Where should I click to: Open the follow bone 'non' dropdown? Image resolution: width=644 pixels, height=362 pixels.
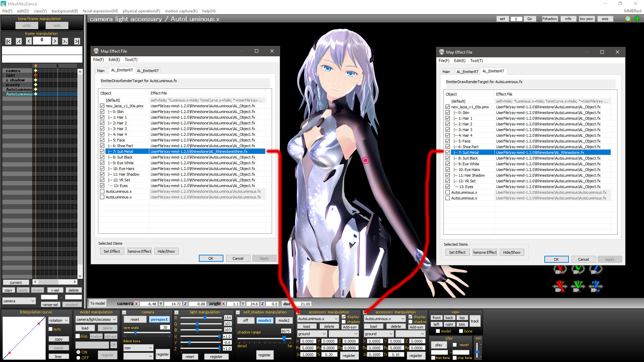pyautogui.click(x=138, y=348)
